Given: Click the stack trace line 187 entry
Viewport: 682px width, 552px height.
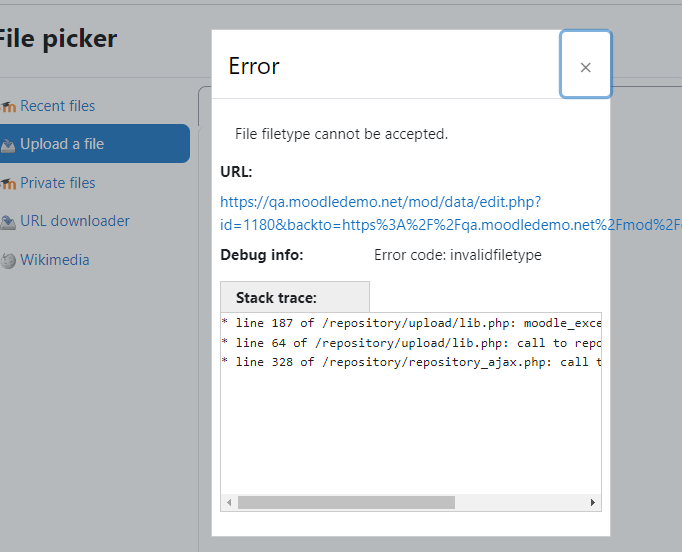Looking at the screenshot, I should pos(411,323).
